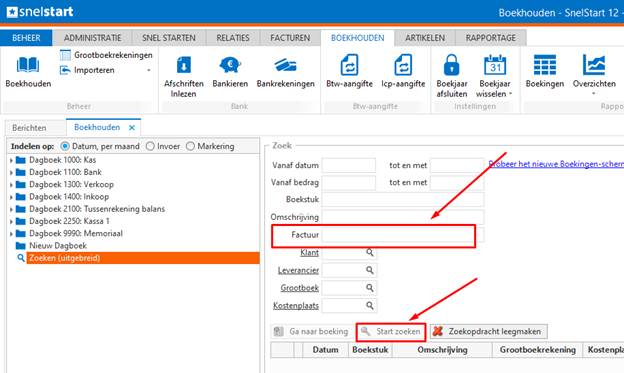Screen dimensions: 624x373
Task: Open Bankrekeningen cards icon
Action: (285, 65)
